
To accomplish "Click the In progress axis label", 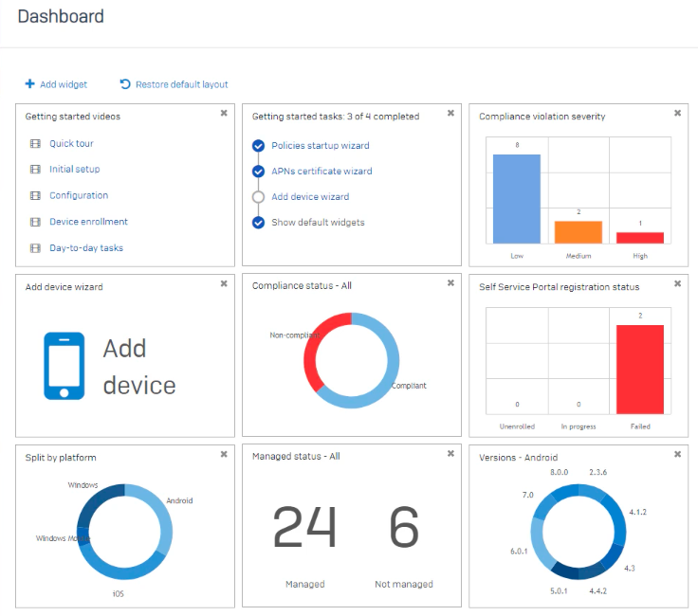I will click(579, 426).
